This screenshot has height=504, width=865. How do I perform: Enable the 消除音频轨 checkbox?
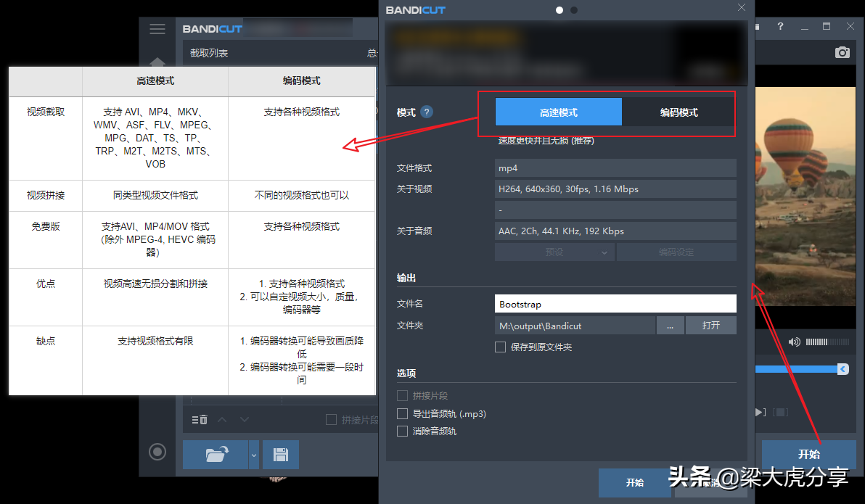[x=402, y=431]
